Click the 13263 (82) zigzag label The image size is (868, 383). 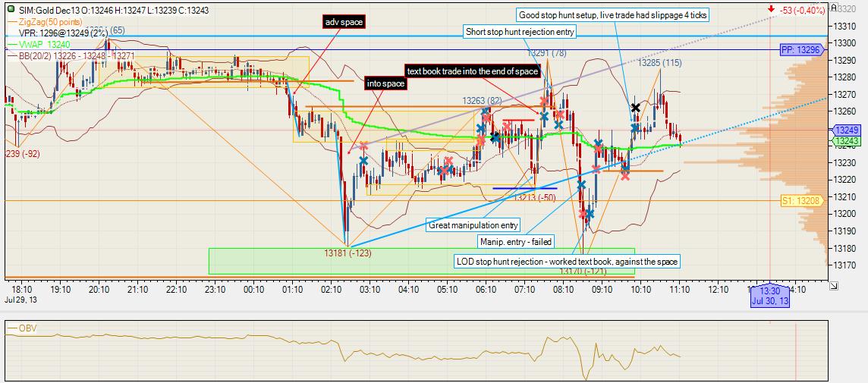(482, 101)
